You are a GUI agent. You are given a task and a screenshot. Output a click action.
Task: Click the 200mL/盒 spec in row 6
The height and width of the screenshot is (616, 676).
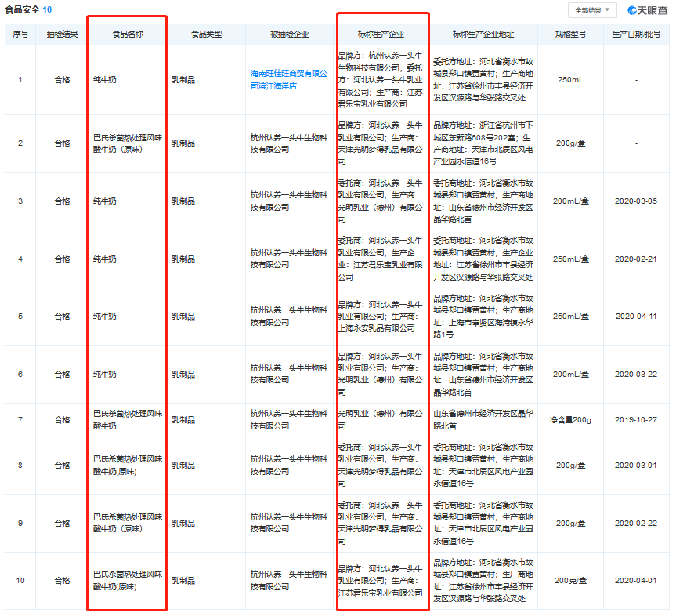pyautogui.click(x=570, y=374)
